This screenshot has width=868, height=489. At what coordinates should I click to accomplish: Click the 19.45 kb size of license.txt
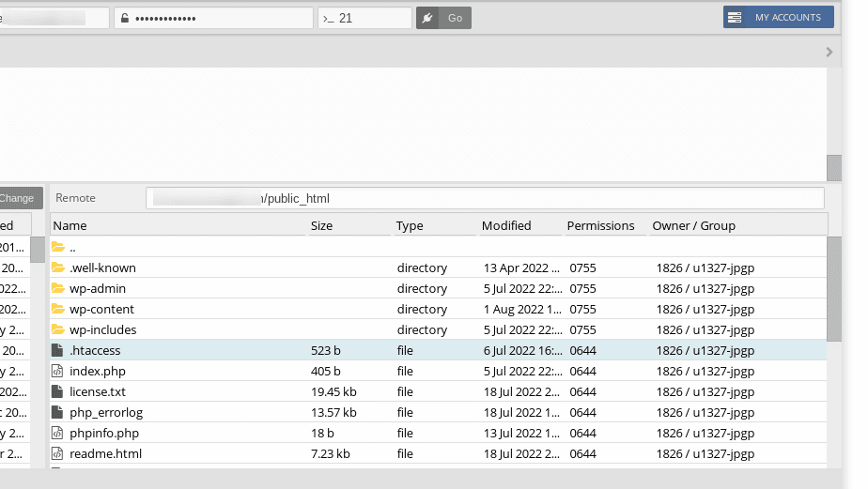pyautogui.click(x=333, y=391)
